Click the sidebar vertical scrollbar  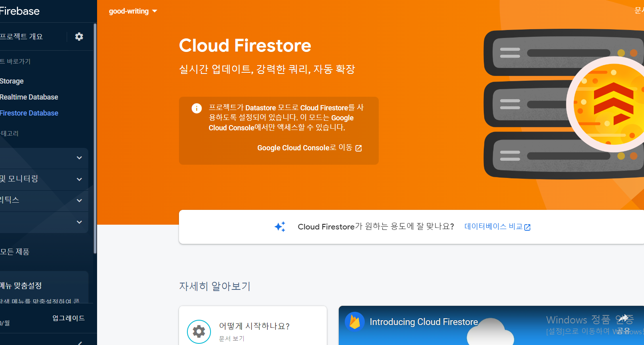(95, 138)
